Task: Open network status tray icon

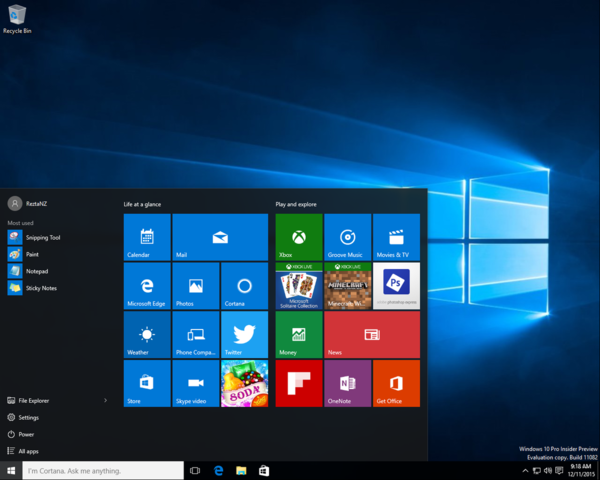Action: click(x=537, y=471)
